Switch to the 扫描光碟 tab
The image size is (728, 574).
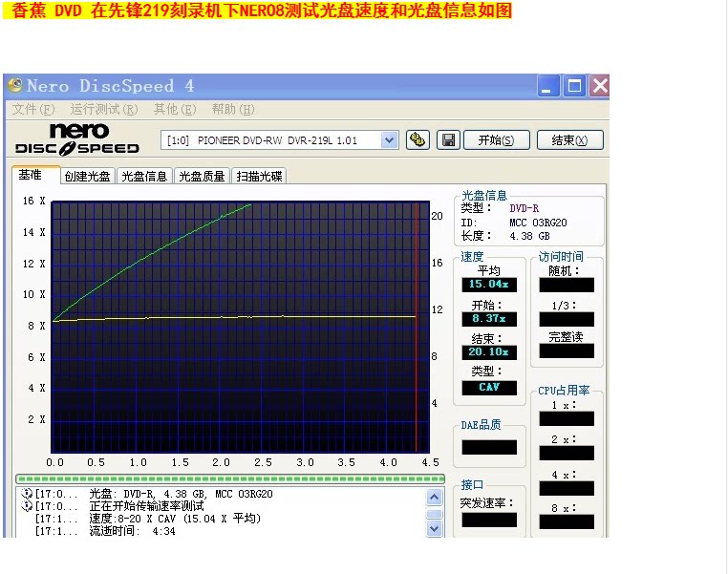(x=259, y=177)
